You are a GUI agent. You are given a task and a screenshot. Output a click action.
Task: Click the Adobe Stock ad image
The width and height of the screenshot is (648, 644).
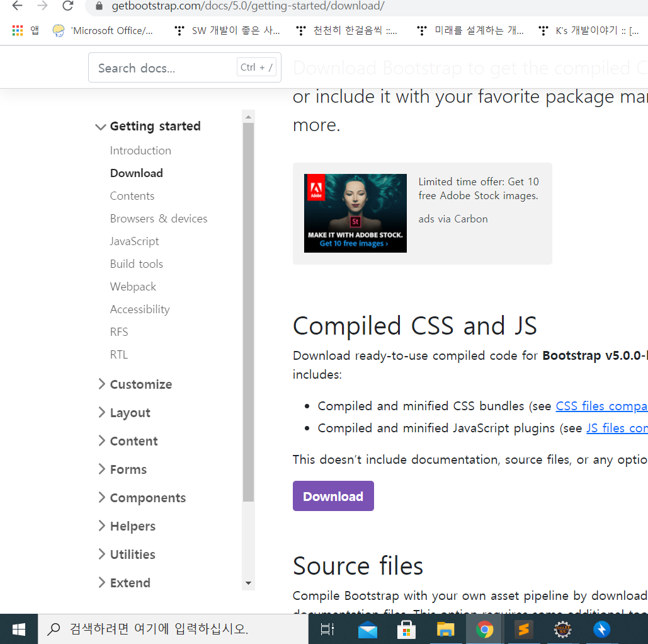click(355, 214)
